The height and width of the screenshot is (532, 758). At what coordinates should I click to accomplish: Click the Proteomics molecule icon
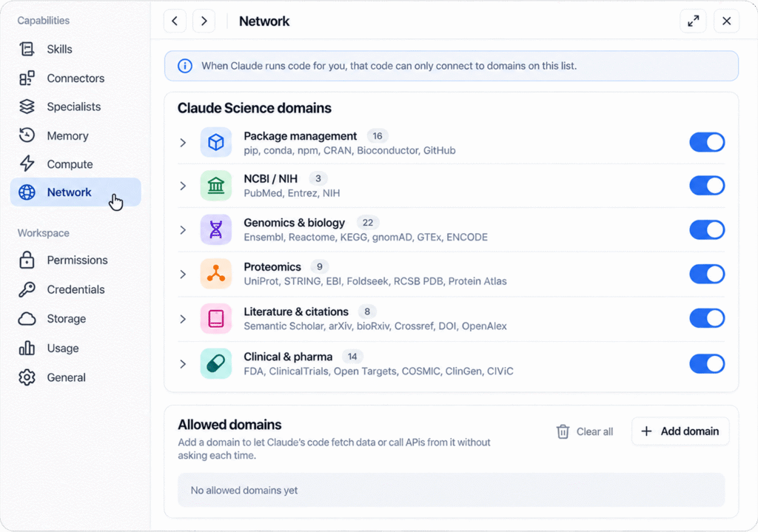tap(216, 274)
